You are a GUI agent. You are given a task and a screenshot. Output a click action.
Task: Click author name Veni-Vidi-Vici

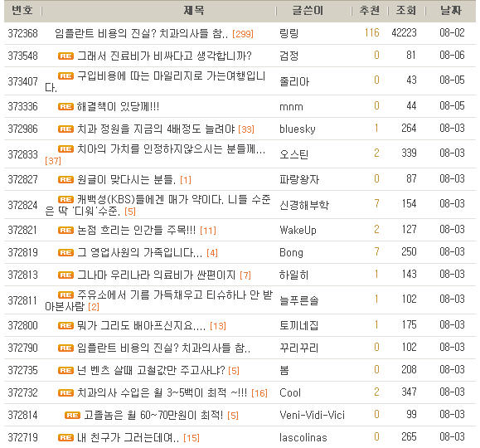tap(312, 415)
